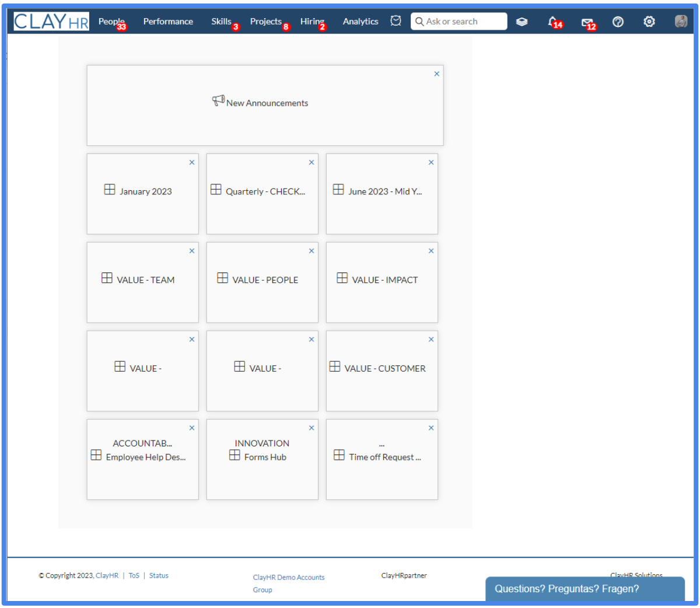This screenshot has height=608, width=700.
Task: Click the VALUE - IMPACT grid icon
Action: tap(342, 278)
